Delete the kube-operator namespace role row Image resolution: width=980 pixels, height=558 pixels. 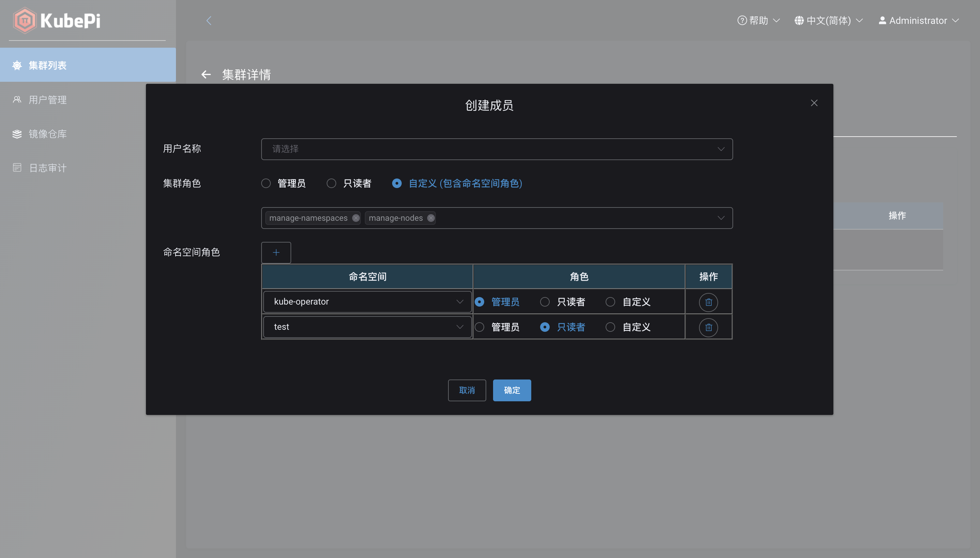coord(708,302)
